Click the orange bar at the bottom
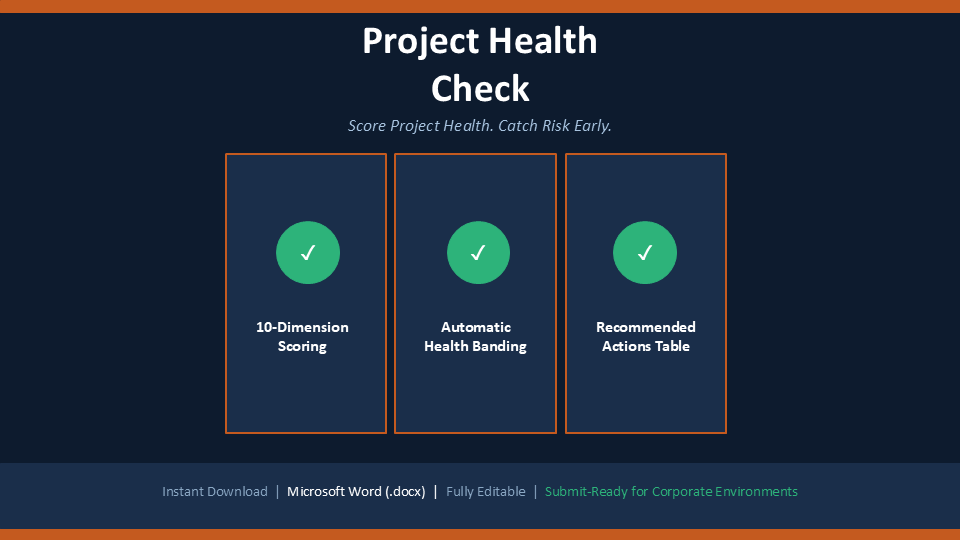Screen dimensions: 960x540 pyautogui.click(x=480, y=534)
